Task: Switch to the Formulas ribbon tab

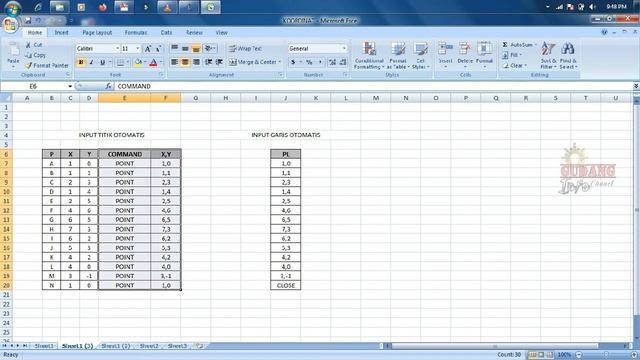Action: coord(136,32)
